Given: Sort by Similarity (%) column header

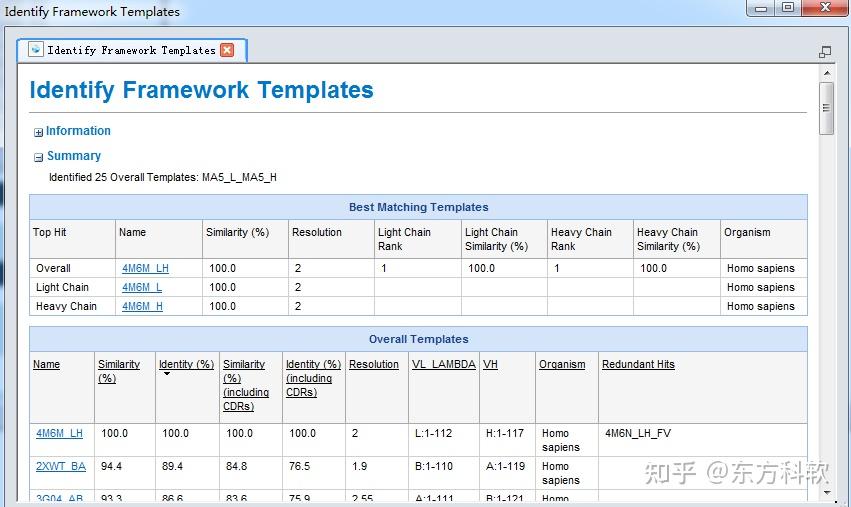Looking at the screenshot, I should 119,371.
